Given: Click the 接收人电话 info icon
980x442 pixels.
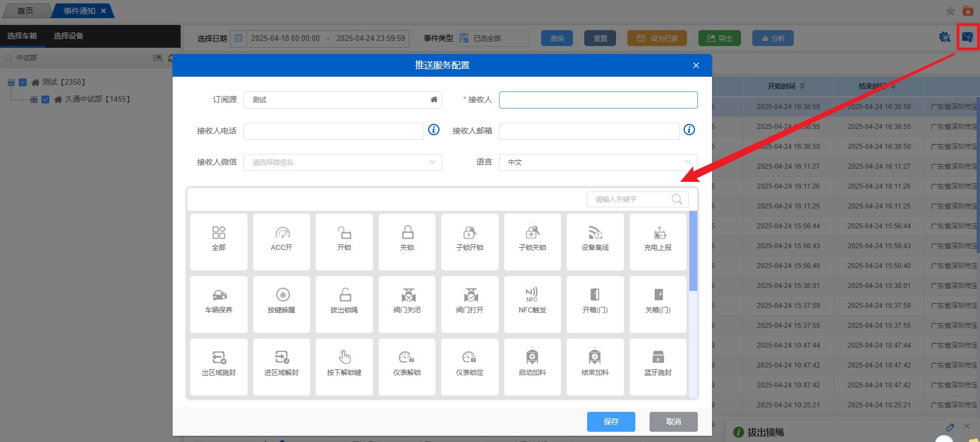Looking at the screenshot, I should 434,130.
